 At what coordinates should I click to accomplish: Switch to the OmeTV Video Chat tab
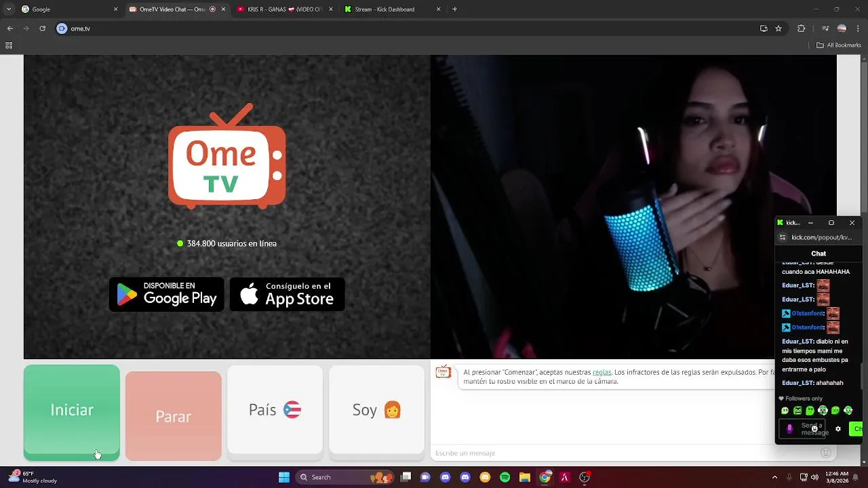(176, 9)
